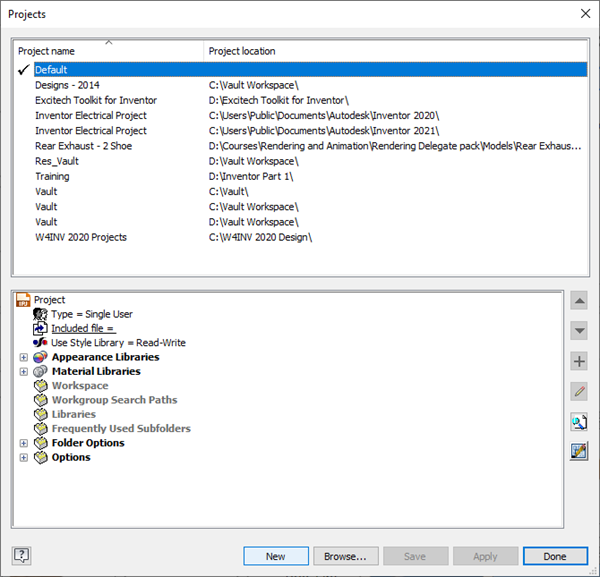Click the active project checkmark beside Default
600x577 pixels.
click(24, 70)
